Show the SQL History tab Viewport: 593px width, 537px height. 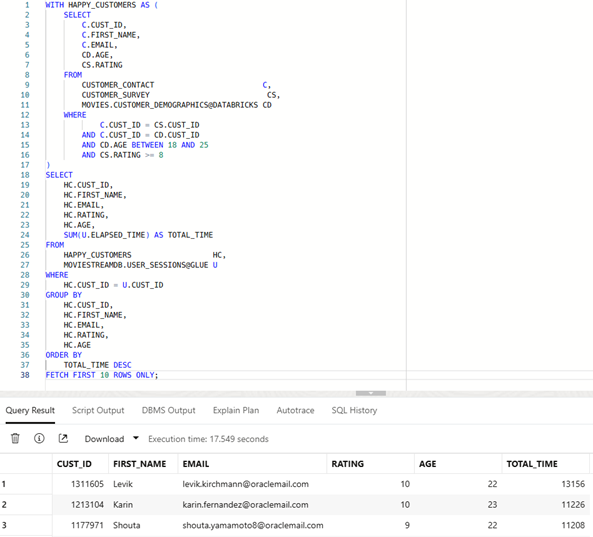[354, 410]
